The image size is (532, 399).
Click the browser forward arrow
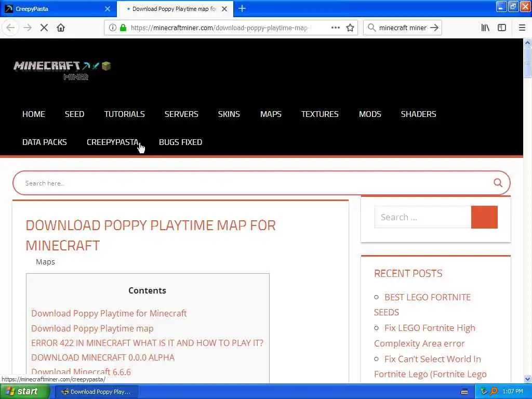pyautogui.click(x=27, y=28)
